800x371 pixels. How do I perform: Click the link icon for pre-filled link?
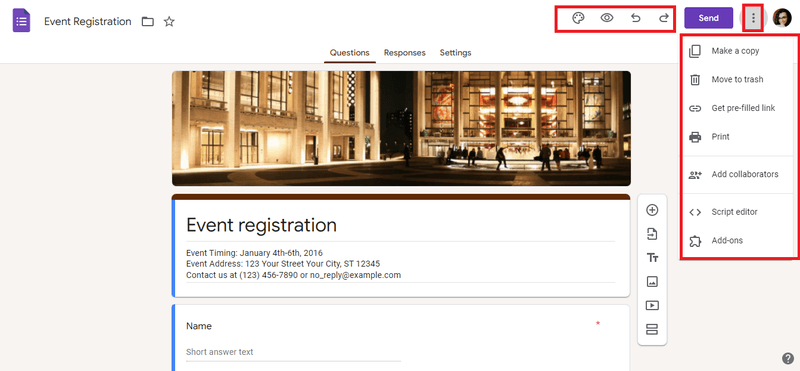coord(695,108)
